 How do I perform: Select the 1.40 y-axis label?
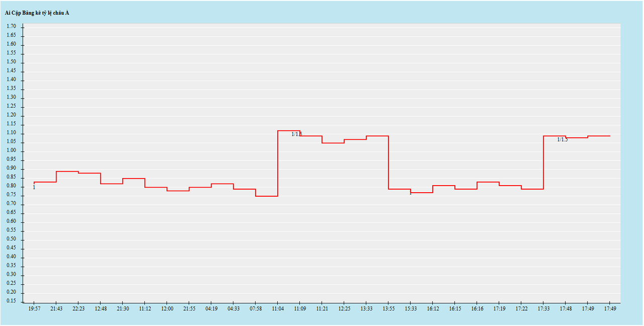point(12,79)
